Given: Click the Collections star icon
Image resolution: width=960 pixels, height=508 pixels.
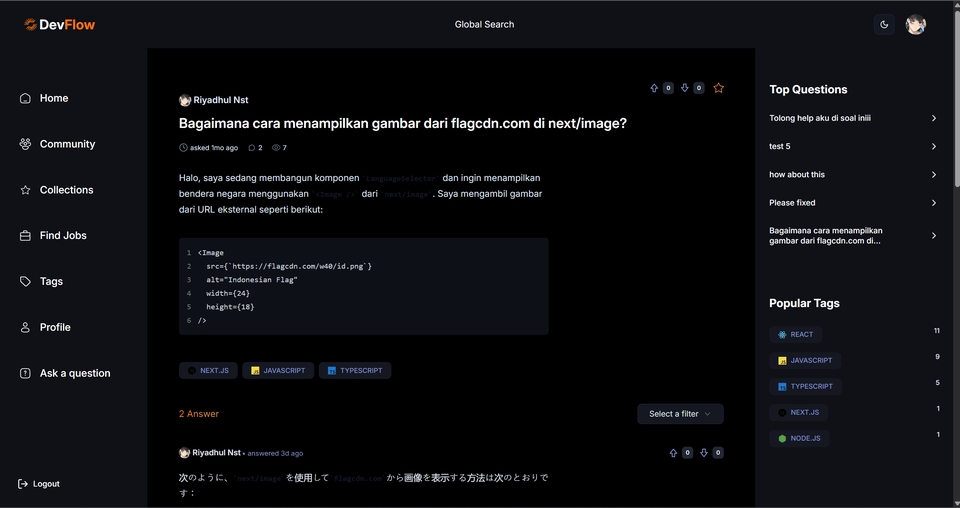Looking at the screenshot, I should tap(25, 190).
